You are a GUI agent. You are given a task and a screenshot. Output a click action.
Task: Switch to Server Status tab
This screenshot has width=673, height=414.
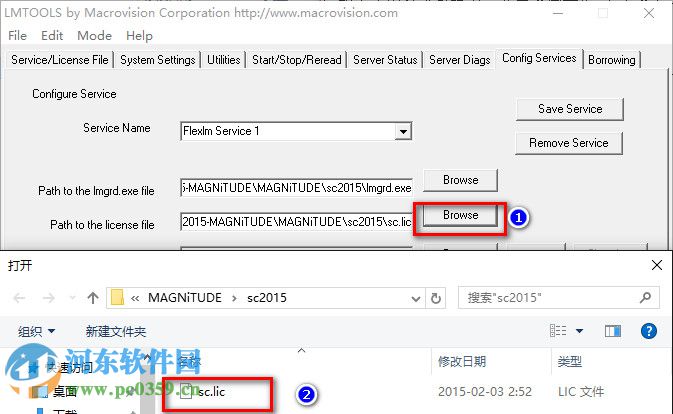click(x=385, y=60)
